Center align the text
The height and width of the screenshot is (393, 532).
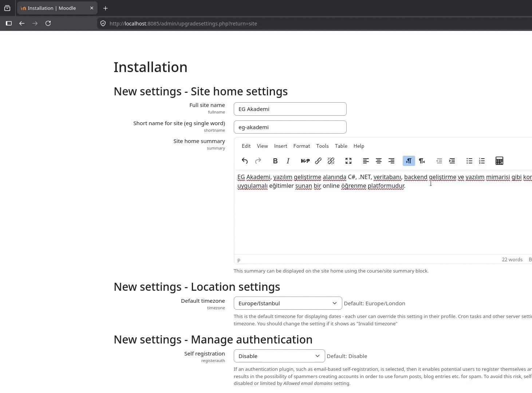tap(379, 161)
